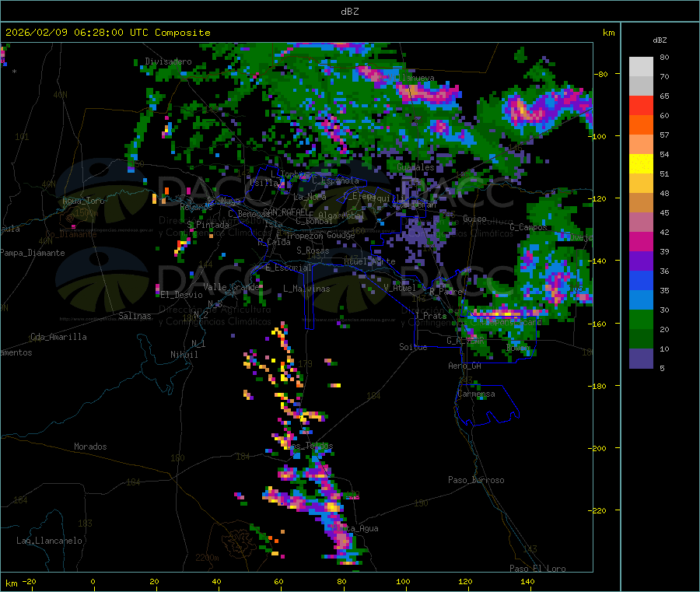The image size is (700, 592).
Task: Click the 'Bowen' label
Action: point(518,348)
